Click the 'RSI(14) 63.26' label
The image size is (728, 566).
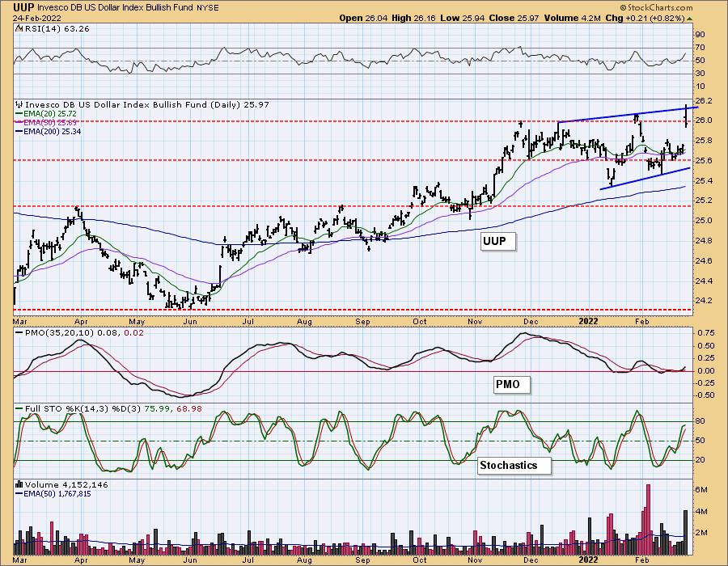click(56, 29)
